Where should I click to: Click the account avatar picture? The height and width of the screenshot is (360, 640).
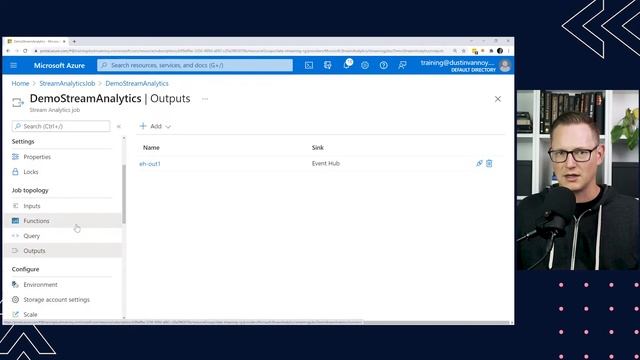pyautogui.click(x=505, y=65)
